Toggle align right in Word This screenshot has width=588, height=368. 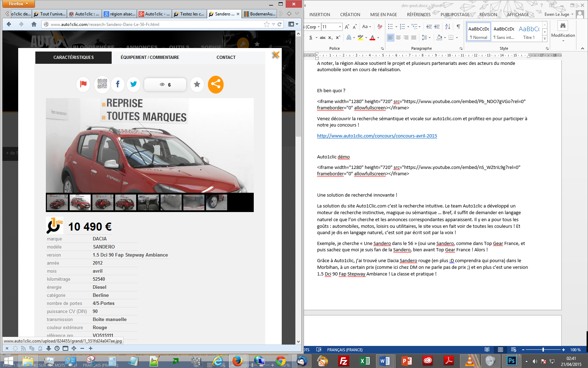pyautogui.click(x=406, y=38)
